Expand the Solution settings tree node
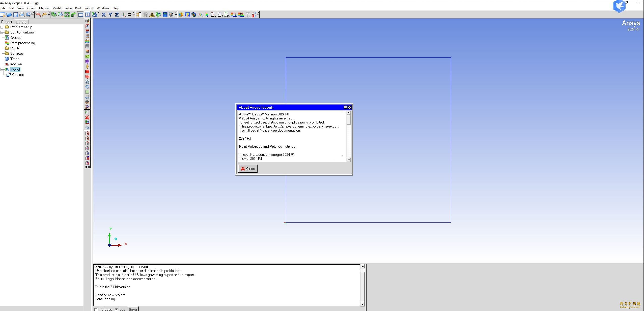 2,32
